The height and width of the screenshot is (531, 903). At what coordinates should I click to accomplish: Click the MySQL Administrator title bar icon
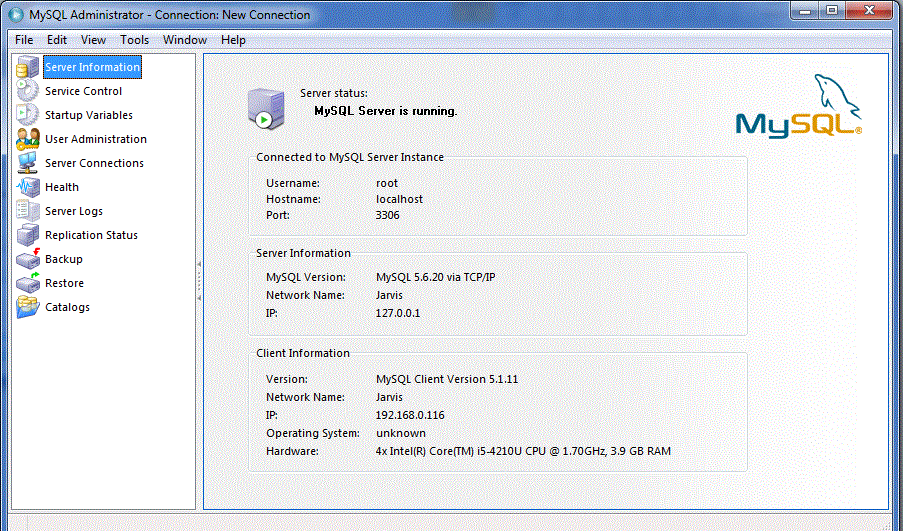[16, 15]
